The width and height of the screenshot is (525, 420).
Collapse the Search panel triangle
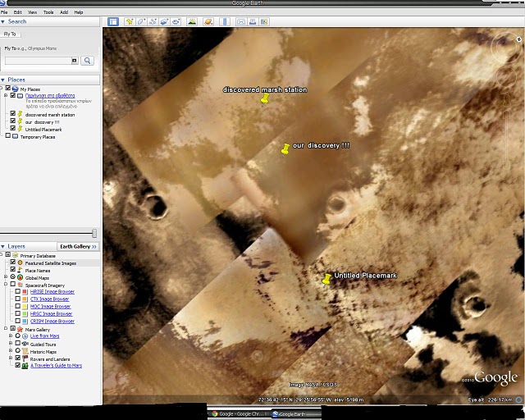click(2, 22)
